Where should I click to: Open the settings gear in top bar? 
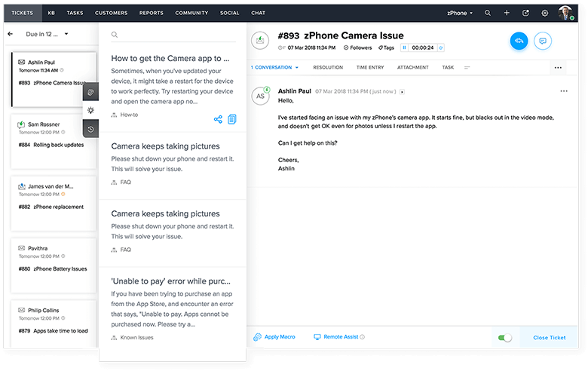tap(545, 13)
